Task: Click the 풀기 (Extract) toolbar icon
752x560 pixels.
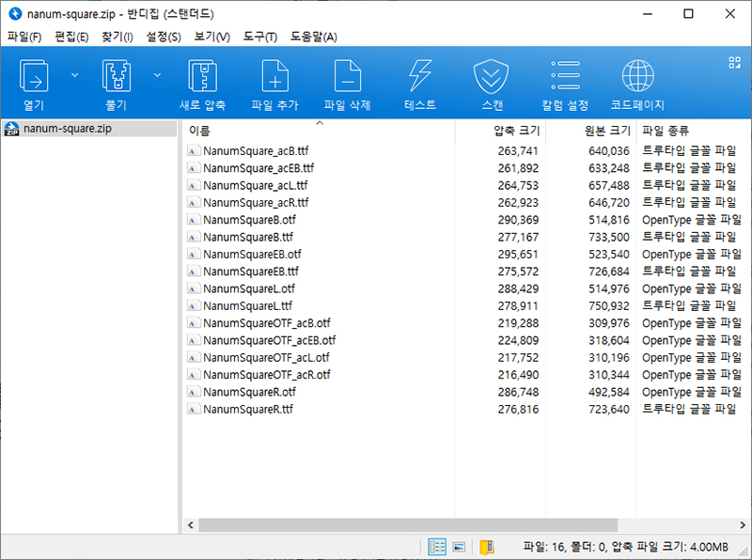Action: point(116,76)
